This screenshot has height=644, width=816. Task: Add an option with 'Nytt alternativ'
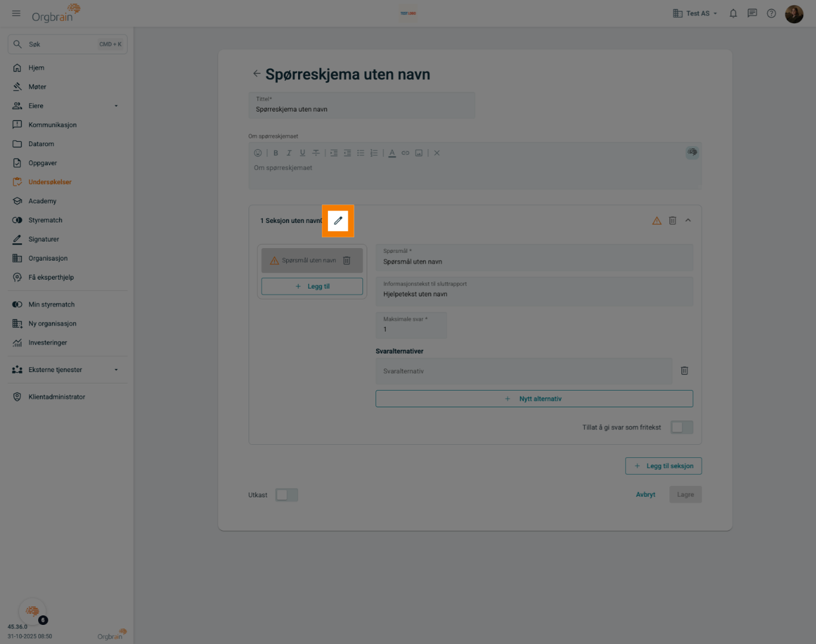(534, 399)
